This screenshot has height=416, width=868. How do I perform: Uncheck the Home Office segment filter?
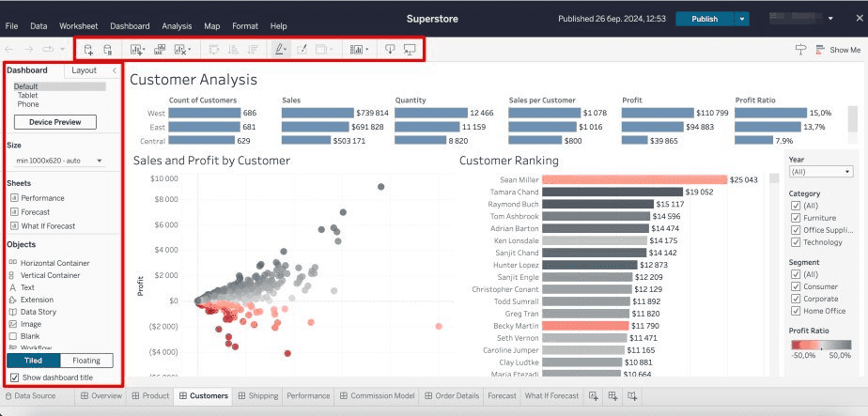click(x=796, y=311)
